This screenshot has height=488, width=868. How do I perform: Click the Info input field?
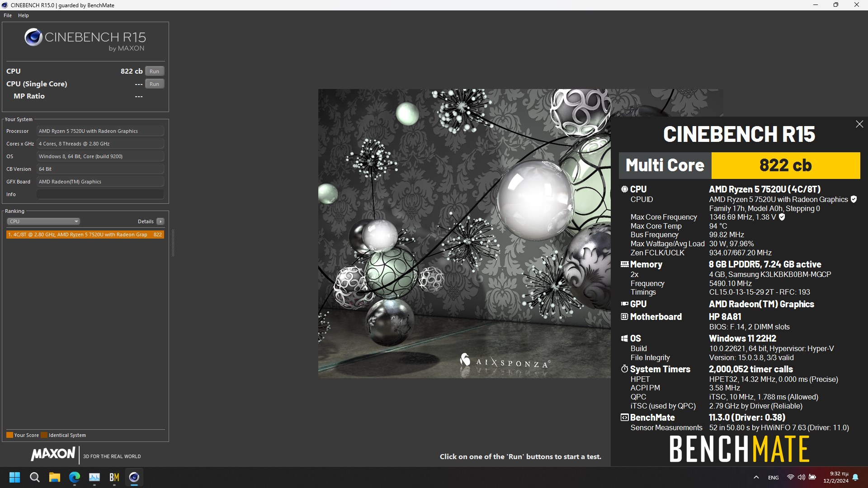point(100,194)
